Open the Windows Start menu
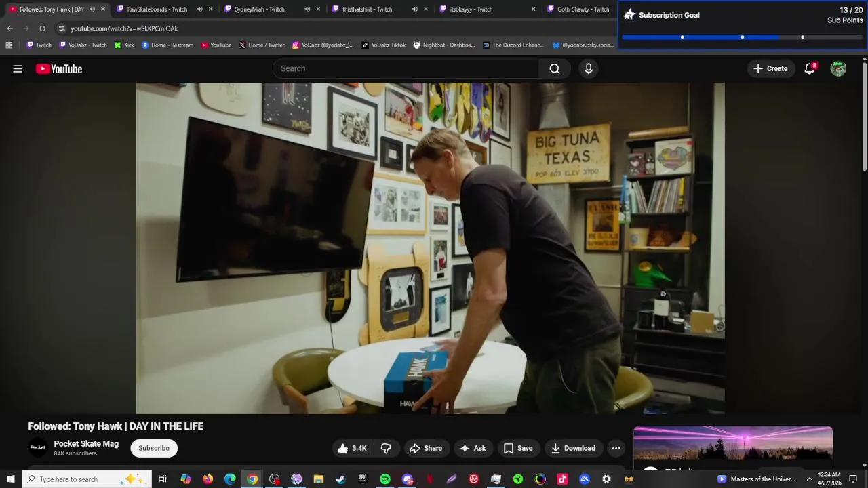 (x=10, y=479)
